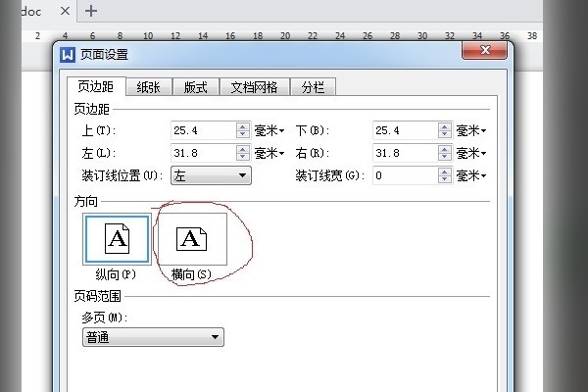Image resolution: width=588 pixels, height=392 pixels.
Task: Open 毫米 unit dropdown for 右(R)
Action: point(471,153)
